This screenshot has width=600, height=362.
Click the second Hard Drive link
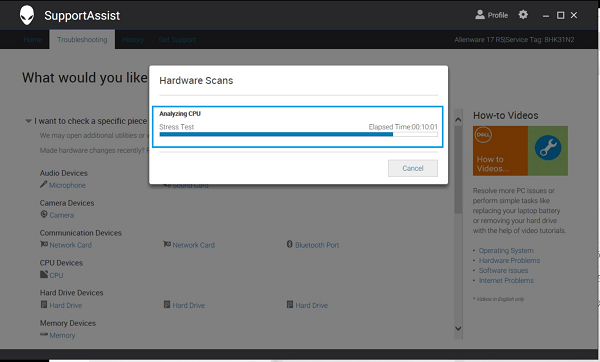[x=189, y=305]
